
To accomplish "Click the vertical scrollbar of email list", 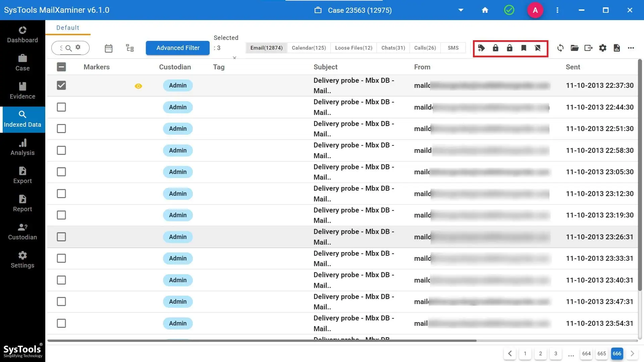I will 640,174.
